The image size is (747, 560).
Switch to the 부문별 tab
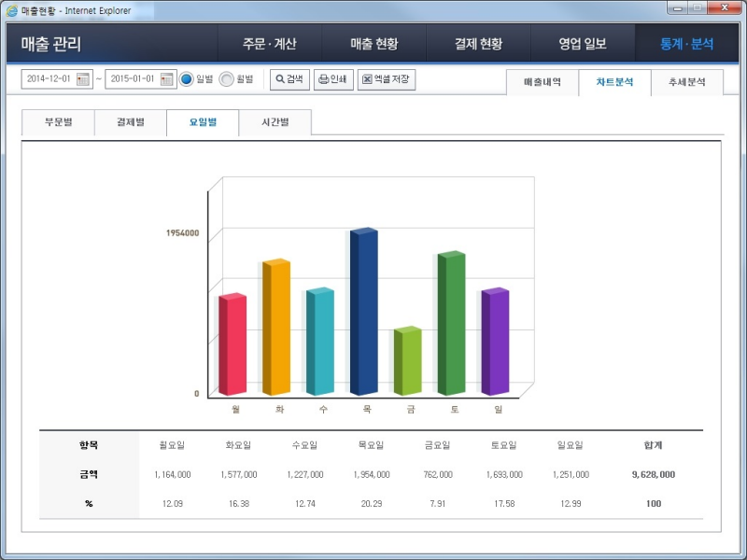tap(58, 122)
